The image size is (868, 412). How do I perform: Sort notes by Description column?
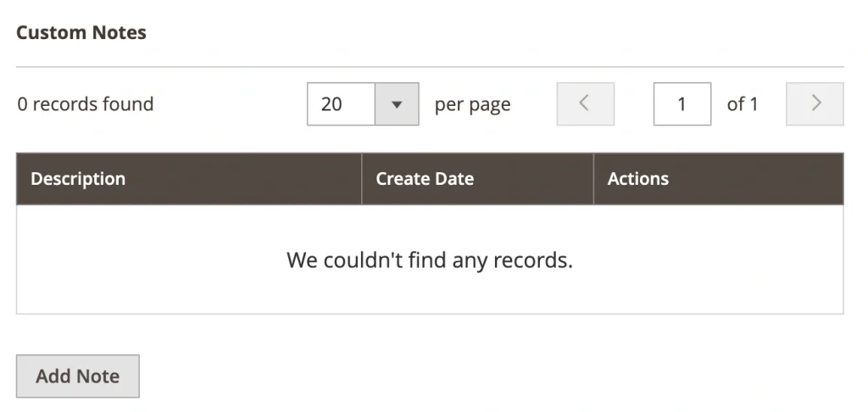pos(78,179)
